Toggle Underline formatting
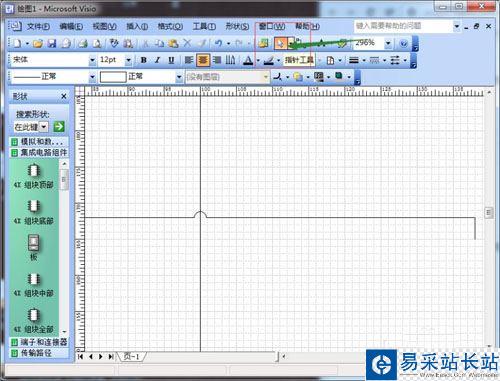Image resolution: width=500 pixels, height=381 pixels. coord(171,60)
